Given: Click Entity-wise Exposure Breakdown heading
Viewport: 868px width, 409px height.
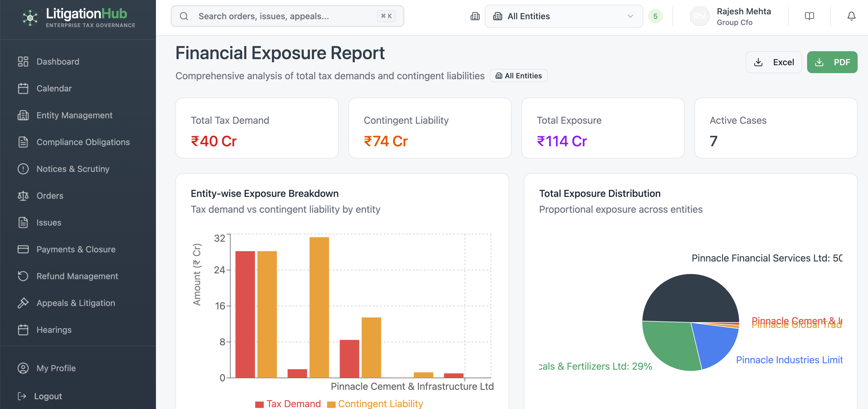Looking at the screenshot, I should (264, 194).
